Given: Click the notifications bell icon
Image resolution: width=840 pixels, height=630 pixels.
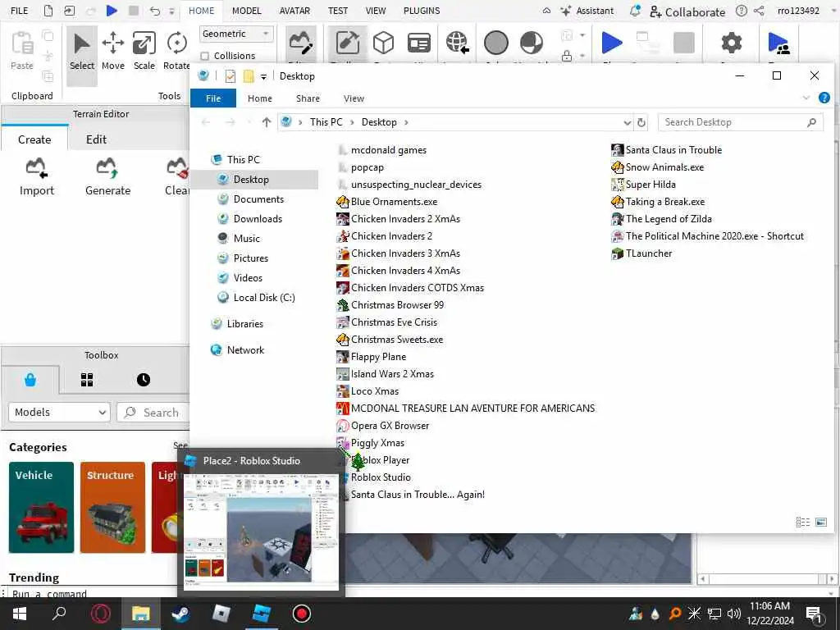Looking at the screenshot, I should pyautogui.click(x=635, y=11).
